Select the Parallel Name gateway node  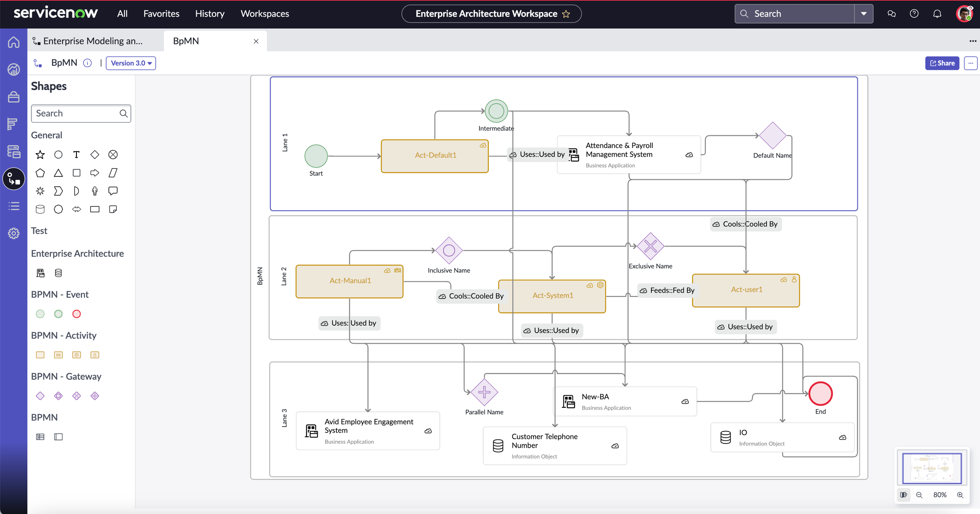coord(484,392)
